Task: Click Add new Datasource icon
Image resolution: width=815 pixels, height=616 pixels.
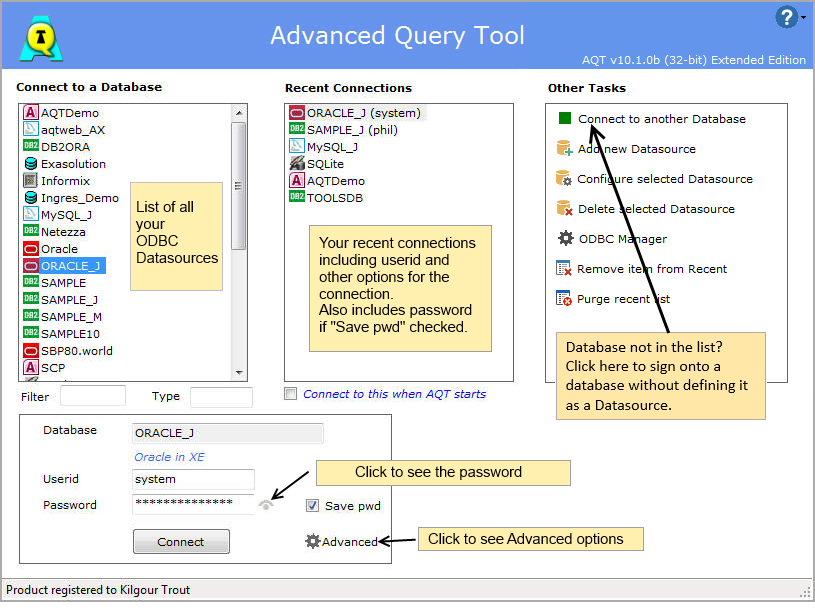Action: [x=564, y=148]
